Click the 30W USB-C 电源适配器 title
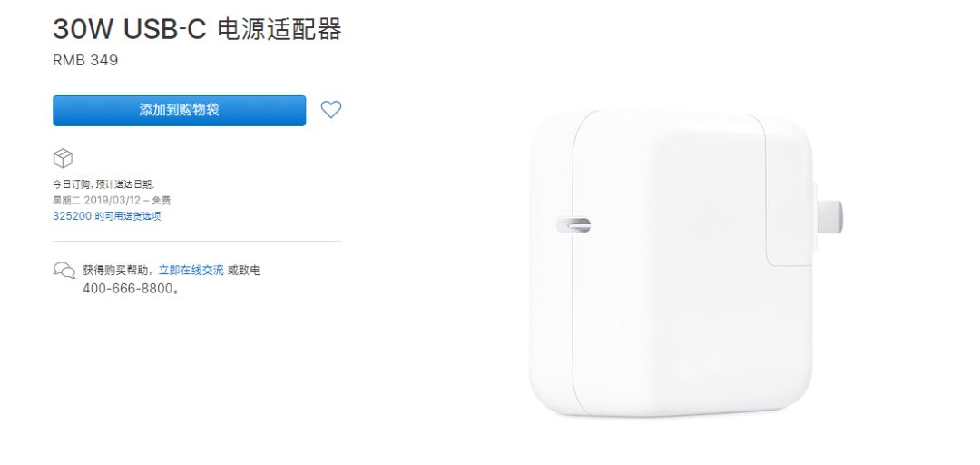This screenshot has width=980, height=465. coord(197,29)
